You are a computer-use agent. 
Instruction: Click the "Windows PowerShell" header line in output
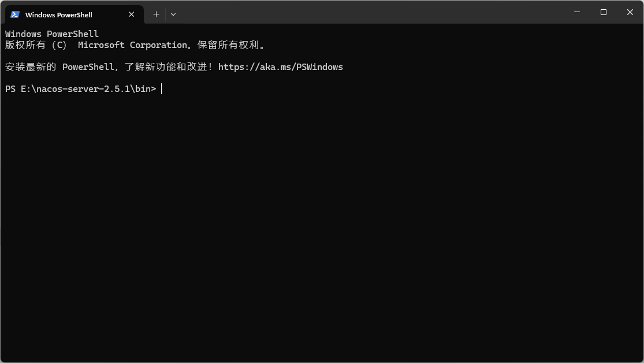point(52,34)
